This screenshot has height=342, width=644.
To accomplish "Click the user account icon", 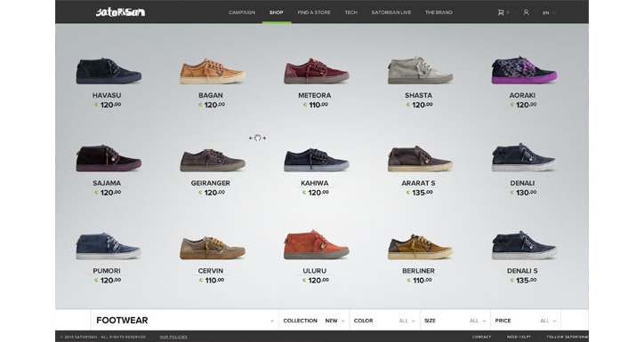I will pyautogui.click(x=526, y=12).
